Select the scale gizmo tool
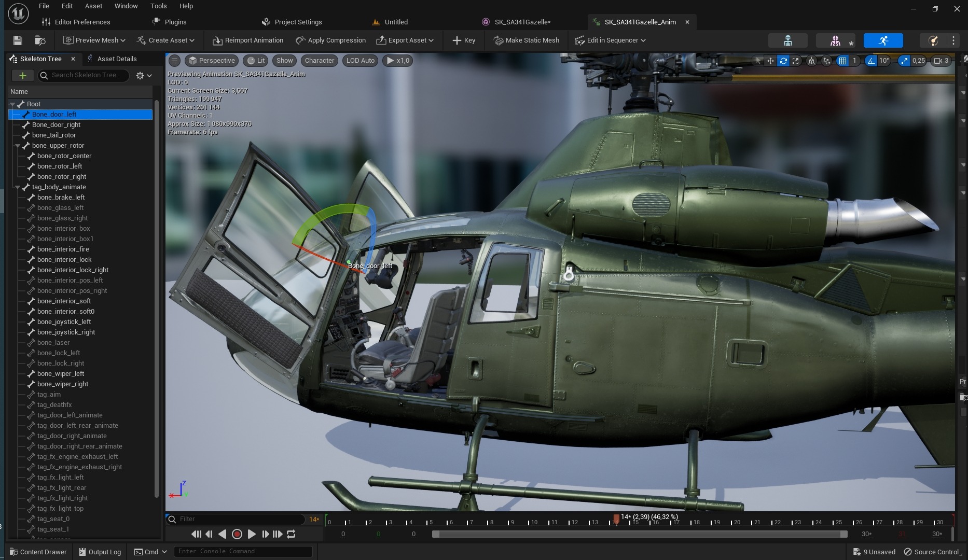This screenshot has width=968, height=560. [795, 61]
